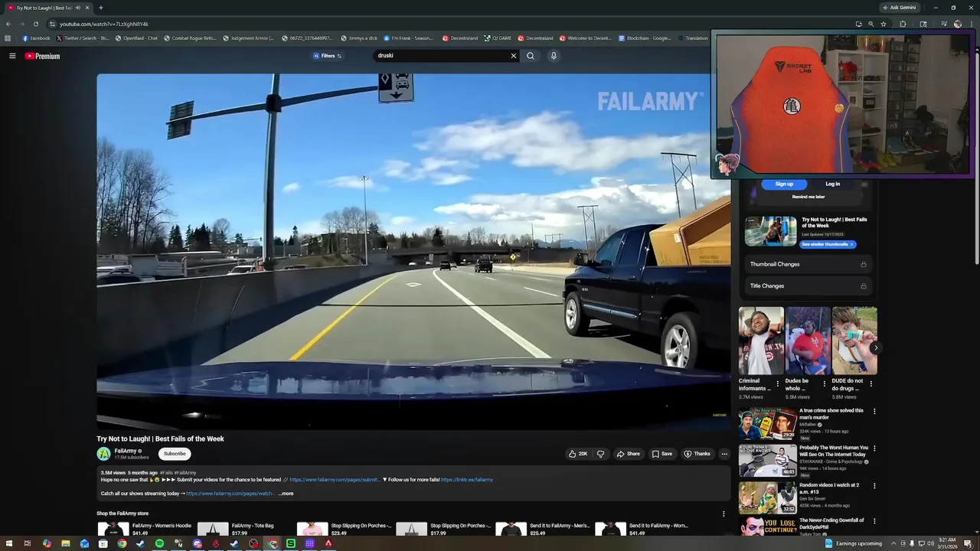Click See similar thumbnails button
Screen dimensions: 980x551
[x=828, y=244]
